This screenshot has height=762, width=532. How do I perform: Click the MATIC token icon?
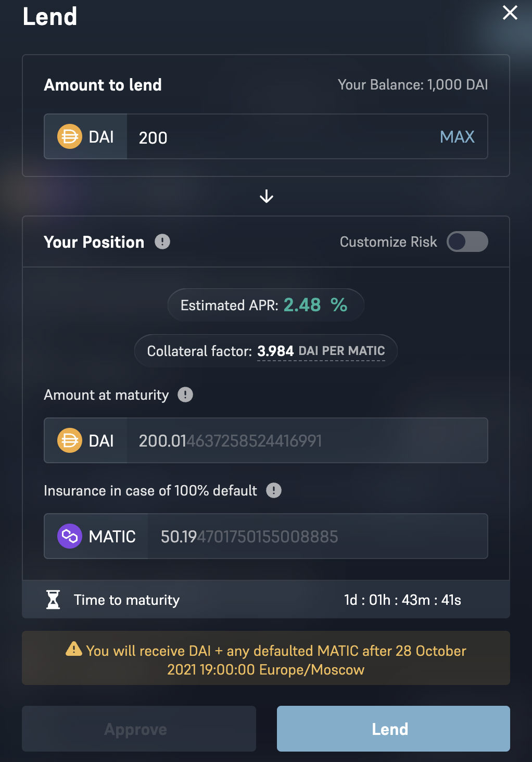tap(70, 536)
